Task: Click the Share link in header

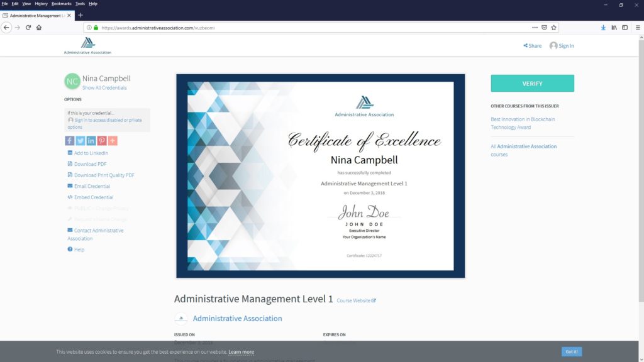Action: click(x=532, y=45)
